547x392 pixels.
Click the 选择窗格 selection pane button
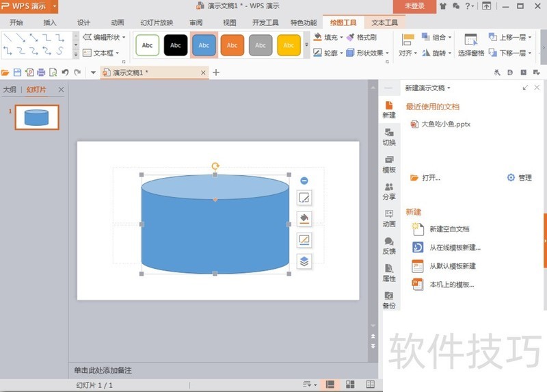click(x=471, y=44)
